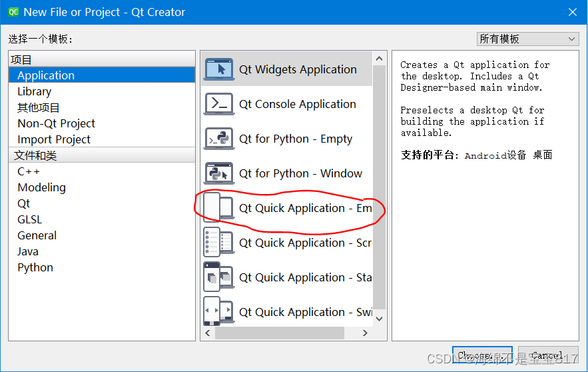The image size is (588, 372).
Task: Click the Qt Quick Application - Stack icon
Action: (x=219, y=277)
